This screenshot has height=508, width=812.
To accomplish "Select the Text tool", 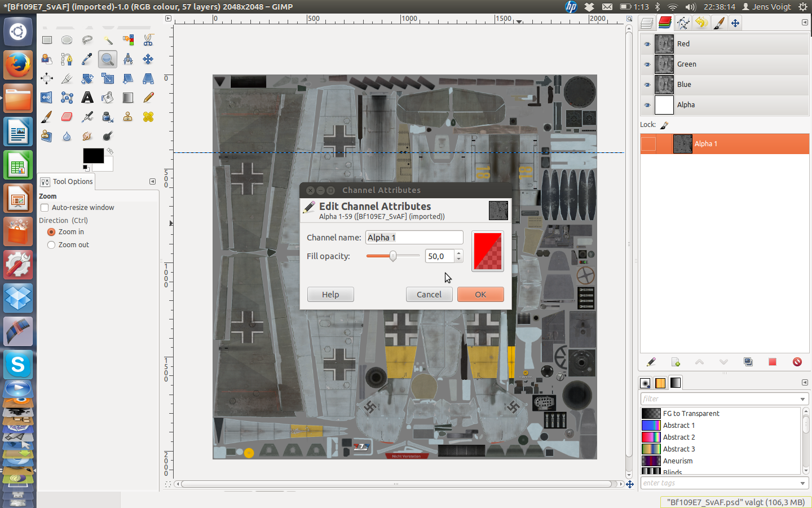I will (x=87, y=98).
